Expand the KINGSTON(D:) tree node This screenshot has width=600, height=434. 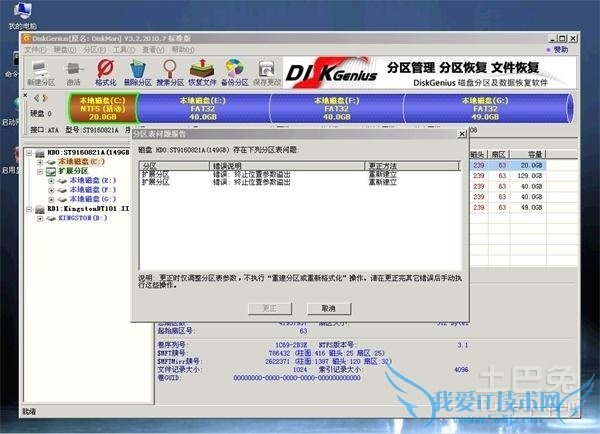tap(40, 219)
